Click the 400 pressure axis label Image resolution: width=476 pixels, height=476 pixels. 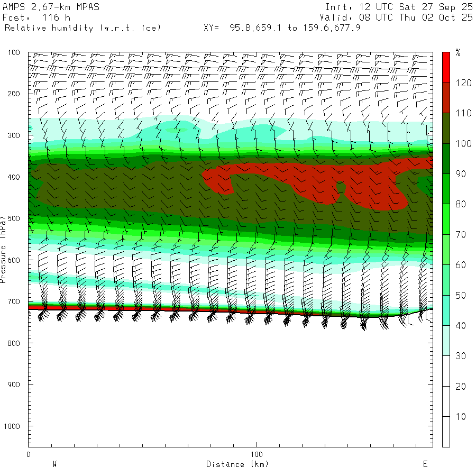pos(14,177)
